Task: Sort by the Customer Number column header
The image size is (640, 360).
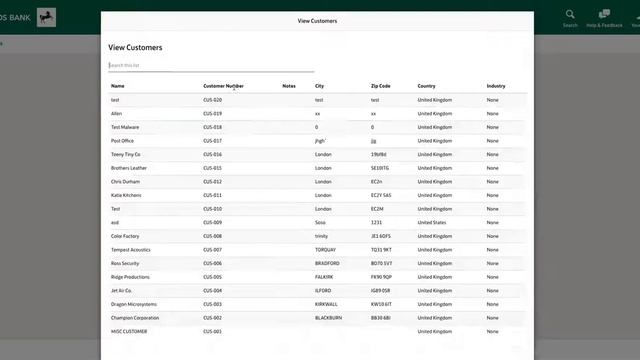Action: [223, 86]
